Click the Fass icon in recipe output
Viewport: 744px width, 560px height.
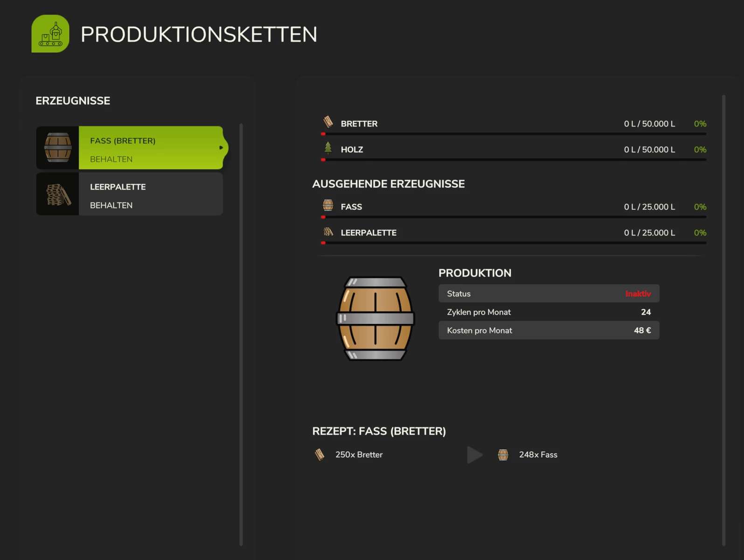click(503, 455)
